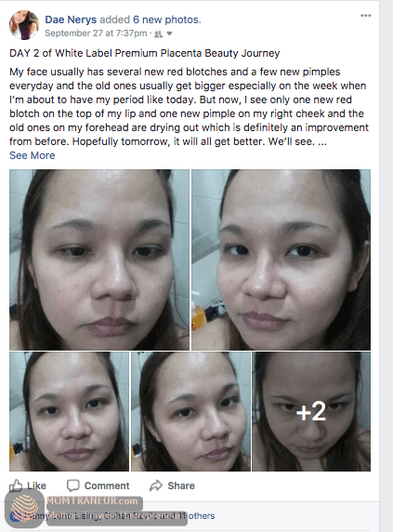Viewport: 393px width, 532px height.
Task: Open the second large photo thumbnail
Action: pyautogui.click(x=281, y=259)
